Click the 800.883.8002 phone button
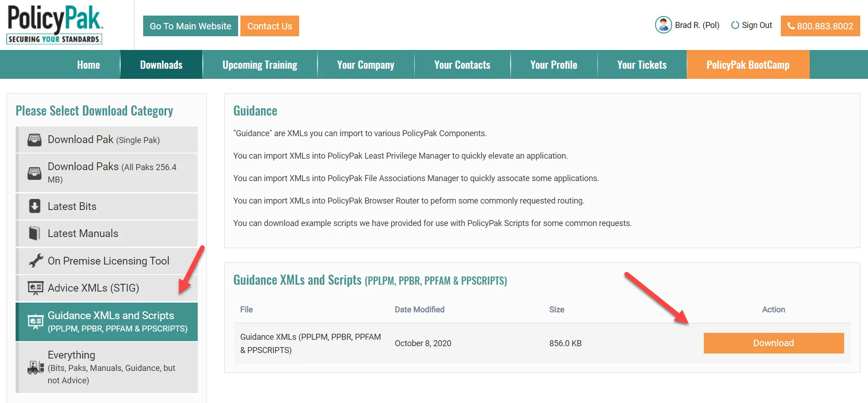Image resolution: width=868 pixels, height=403 pixels. tap(820, 26)
